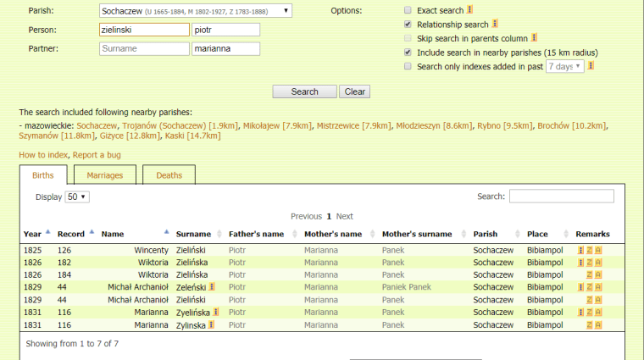
Task: Click info icon next to 7 days dropdown
Action: tap(592, 66)
